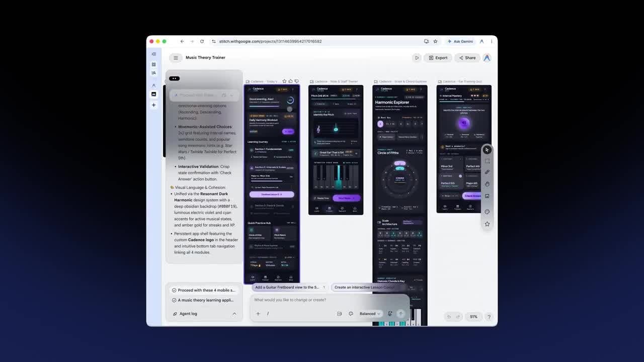Open the Cadence Ear Training Quiz screen thumbnail
Image resolution: width=644 pixels, height=362 pixels.
click(464, 149)
